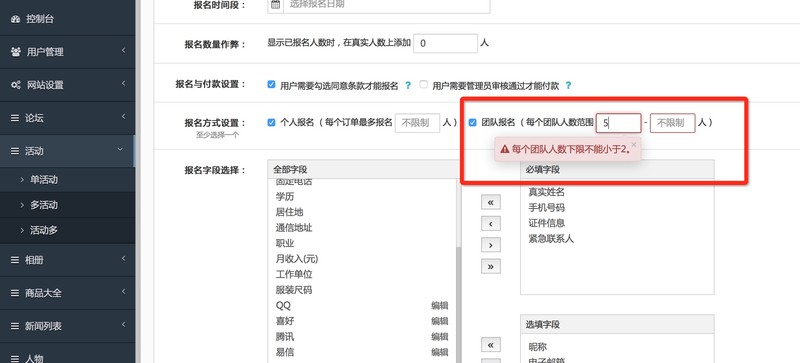This screenshot has width=800, height=363.
Task: Toggle 用户需要勾选同意条款才能报名 checkbox
Action: [271, 85]
